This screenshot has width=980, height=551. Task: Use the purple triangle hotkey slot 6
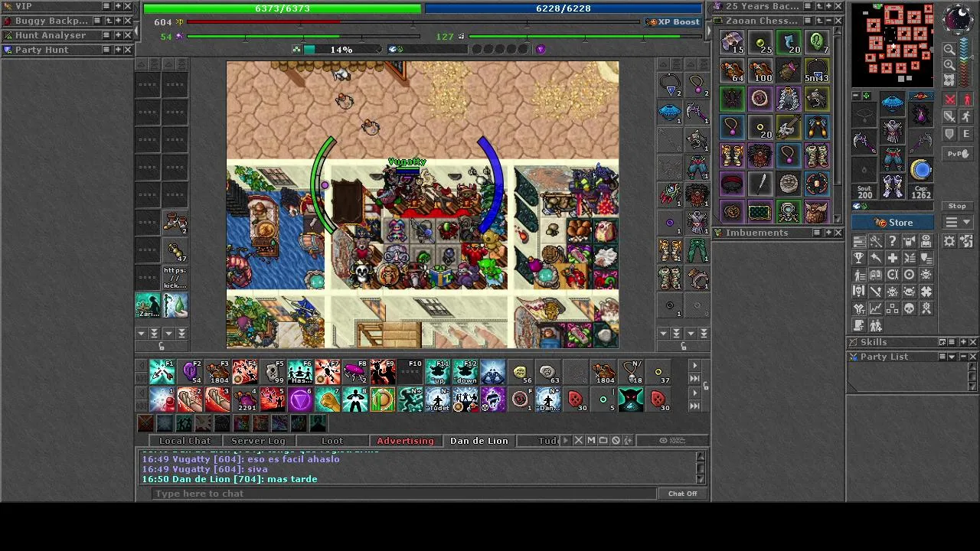pos(300,399)
